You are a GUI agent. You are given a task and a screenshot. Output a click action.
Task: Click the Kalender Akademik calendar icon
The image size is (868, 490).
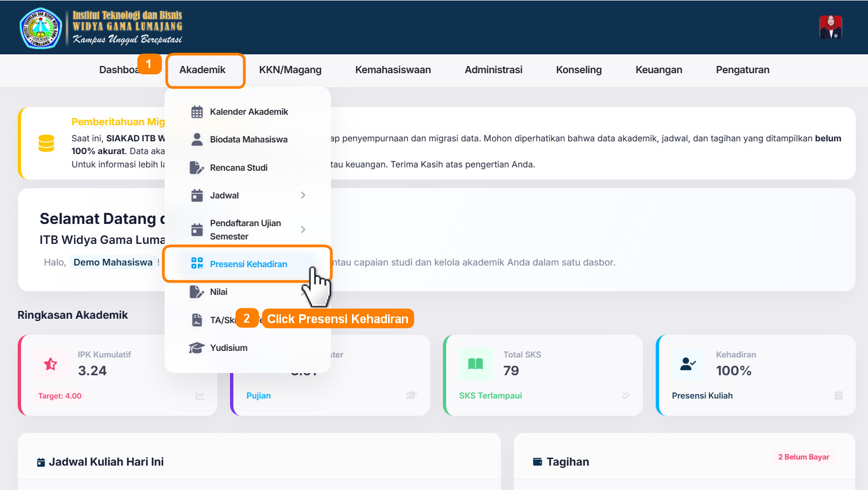(197, 112)
